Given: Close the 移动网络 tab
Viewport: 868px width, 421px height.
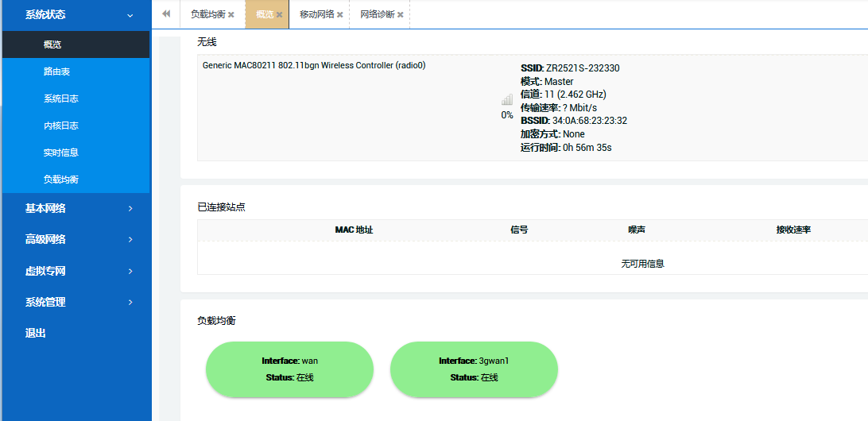Looking at the screenshot, I should click(x=340, y=15).
